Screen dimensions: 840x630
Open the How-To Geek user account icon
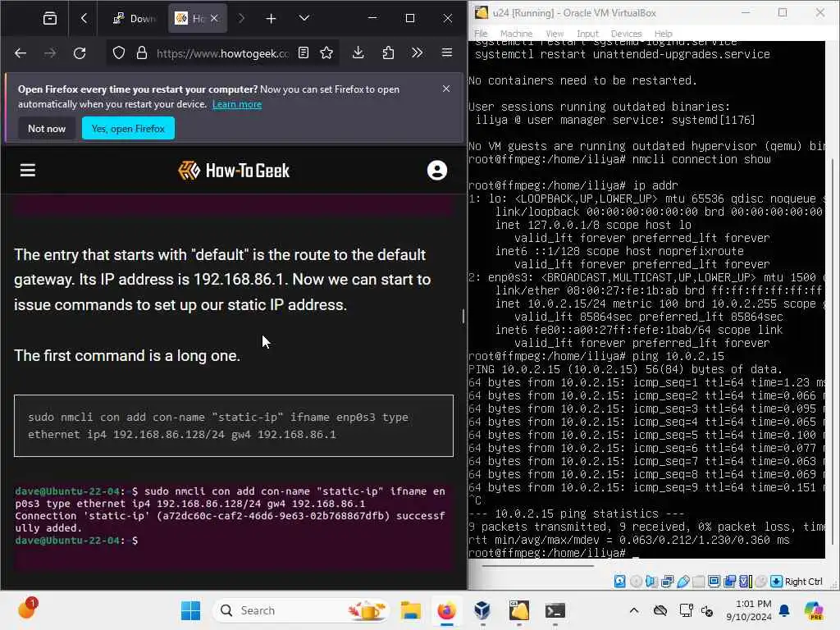(437, 171)
